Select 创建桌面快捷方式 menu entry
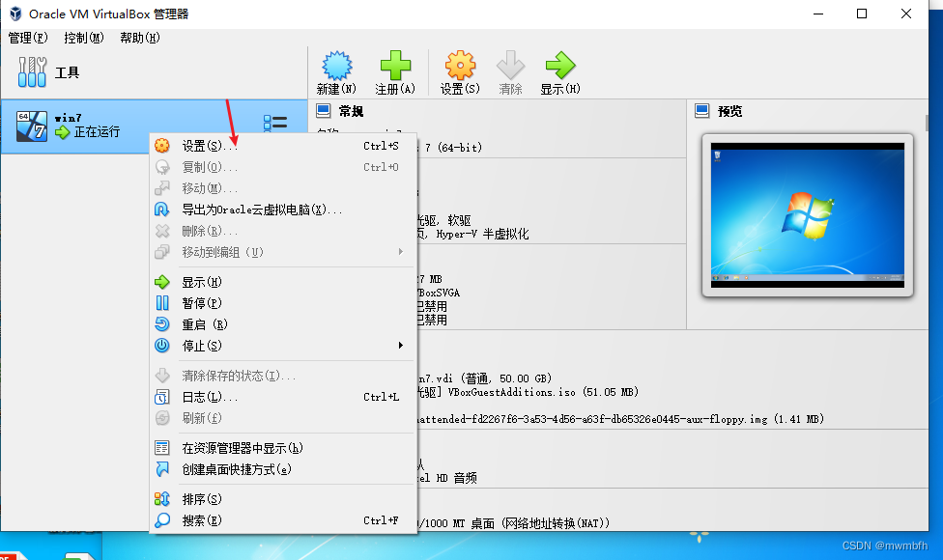 (283, 469)
